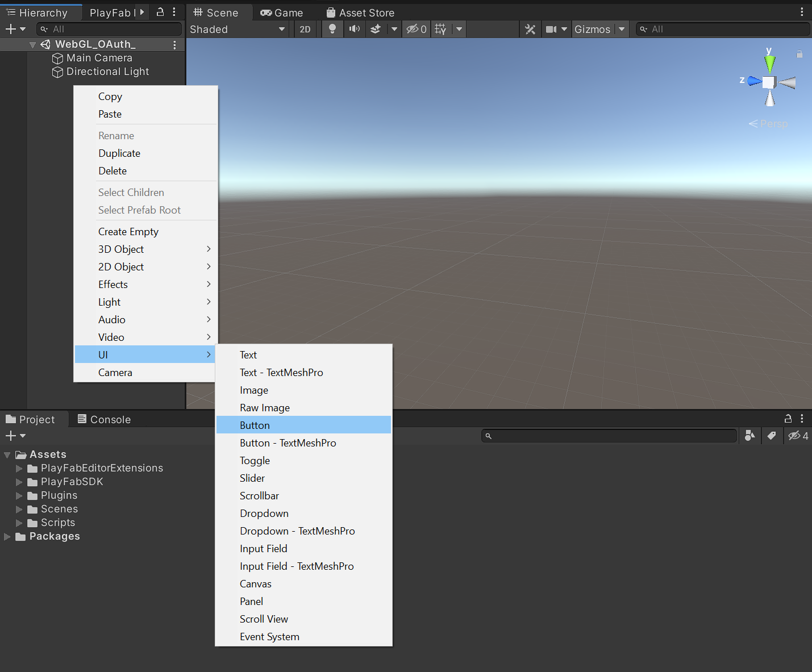Viewport: 812px width, 672px height.
Task: Select Button from the UI submenu
Action: click(255, 425)
